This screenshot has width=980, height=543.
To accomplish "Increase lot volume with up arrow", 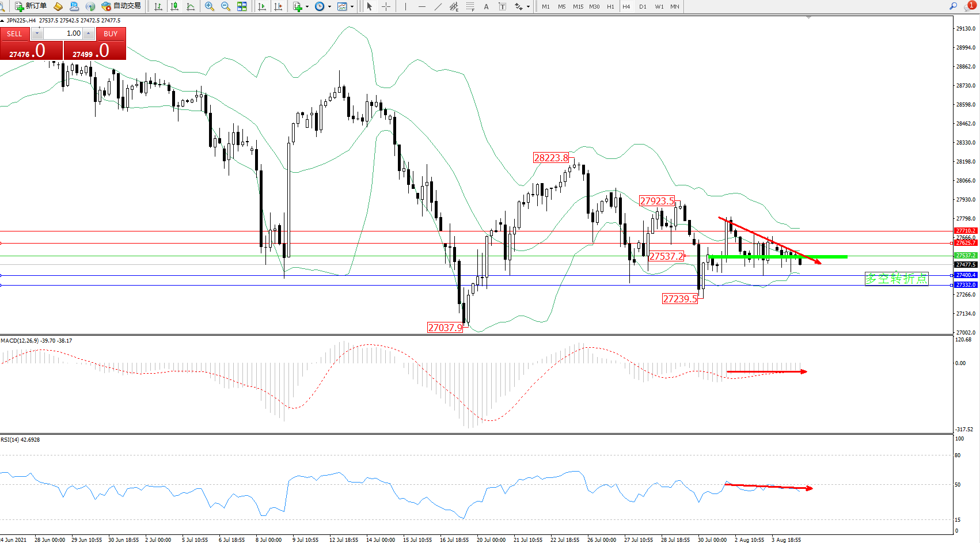I will point(88,33).
